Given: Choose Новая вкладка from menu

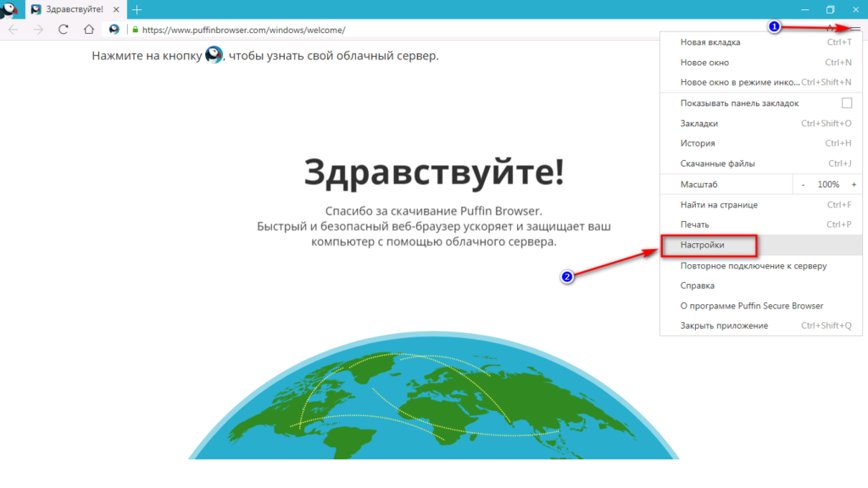Looking at the screenshot, I should (x=761, y=42).
